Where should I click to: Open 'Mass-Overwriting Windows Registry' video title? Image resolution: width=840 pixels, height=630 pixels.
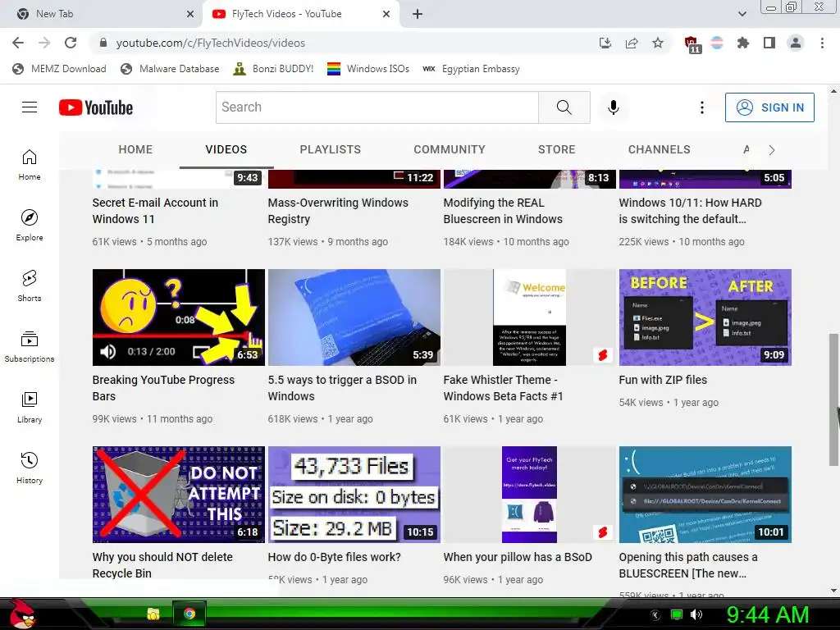coord(338,211)
